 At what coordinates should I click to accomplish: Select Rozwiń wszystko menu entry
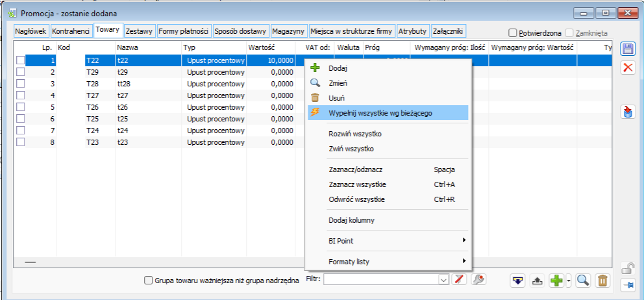(388, 134)
